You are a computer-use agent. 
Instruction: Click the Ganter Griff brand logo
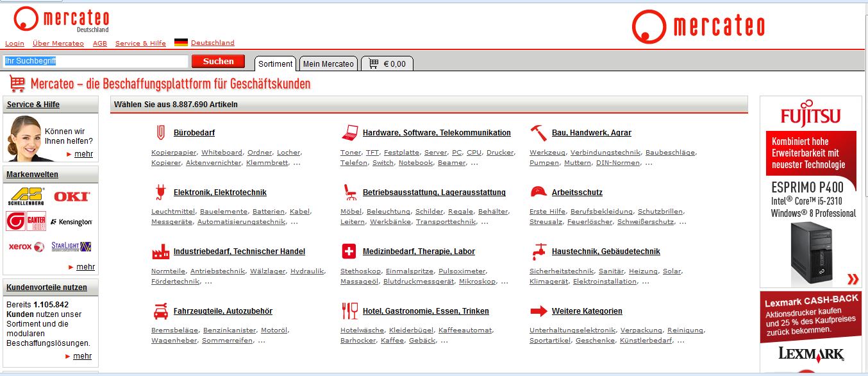coord(26,221)
